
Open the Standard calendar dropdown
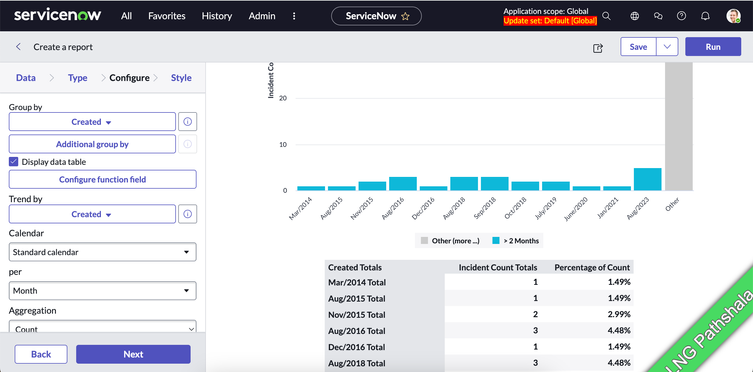[102, 252]
